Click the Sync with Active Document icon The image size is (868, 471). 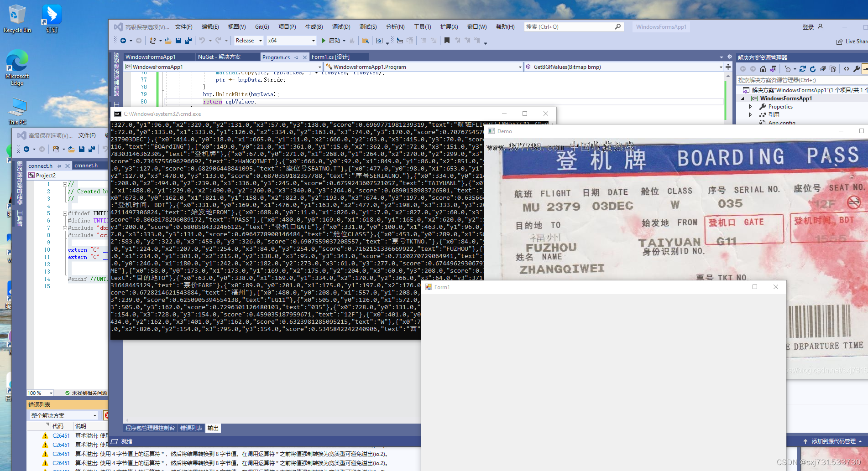point(803,69)
